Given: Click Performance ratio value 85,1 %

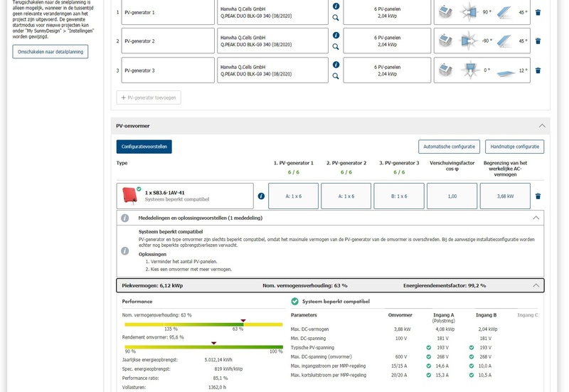Looking at the screenshot, I should (220, 378).
